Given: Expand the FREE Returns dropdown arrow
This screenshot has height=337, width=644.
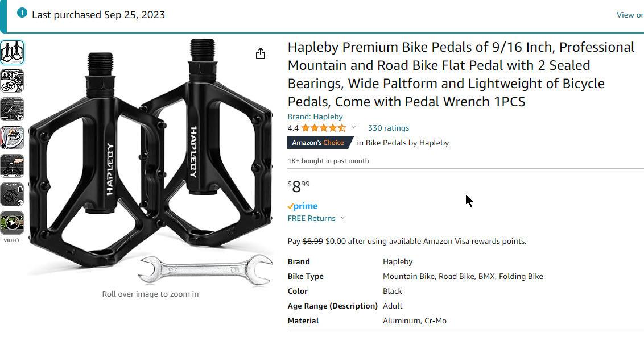Looking at the screenshot, I should [x=342, y=218].
